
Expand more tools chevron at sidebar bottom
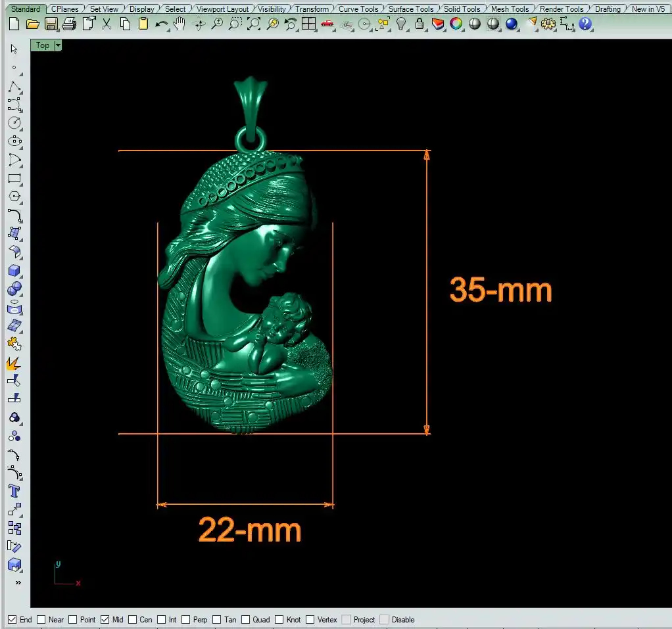(18, 582)
